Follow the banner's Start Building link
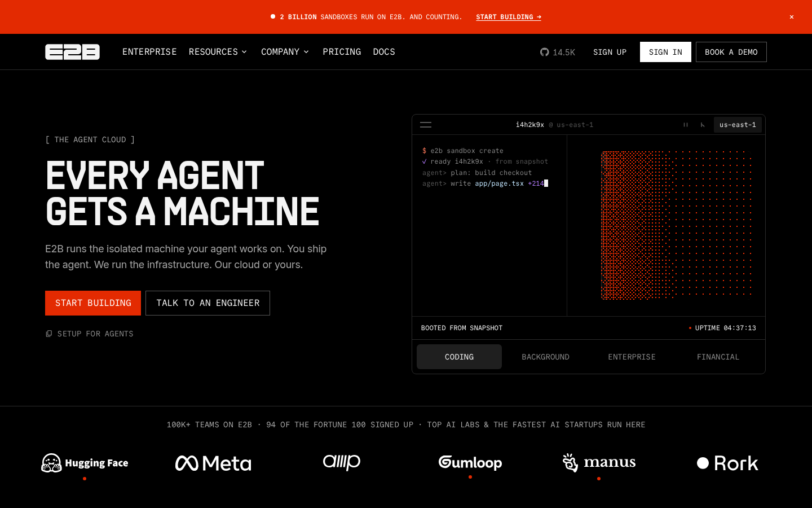The image size is (812, 508). (x=509, y=17)
